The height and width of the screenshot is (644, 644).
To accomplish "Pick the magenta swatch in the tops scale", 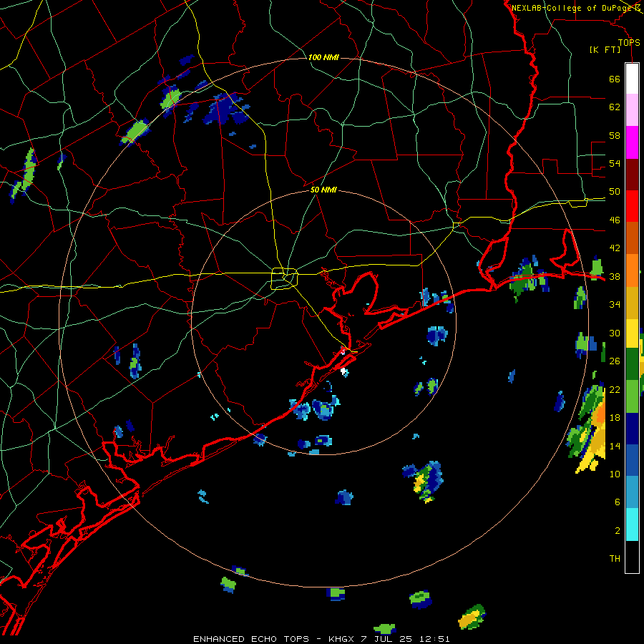I will point(632,142).
